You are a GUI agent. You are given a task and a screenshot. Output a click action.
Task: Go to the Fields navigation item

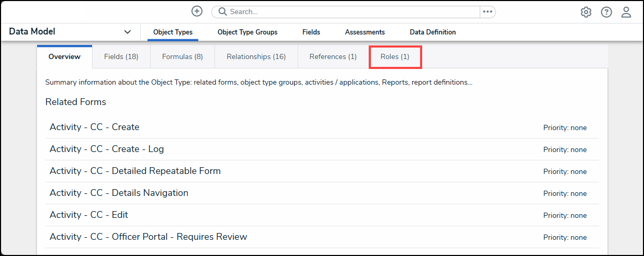(311, 32)
